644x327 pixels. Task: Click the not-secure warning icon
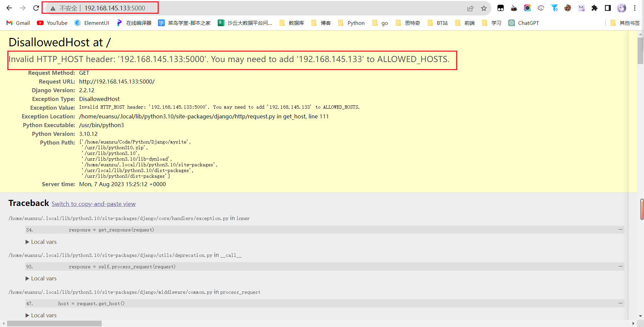coord(53,8)
